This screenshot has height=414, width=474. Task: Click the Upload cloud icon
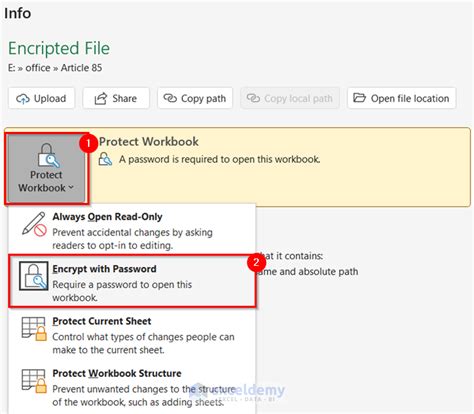[23, 99]
